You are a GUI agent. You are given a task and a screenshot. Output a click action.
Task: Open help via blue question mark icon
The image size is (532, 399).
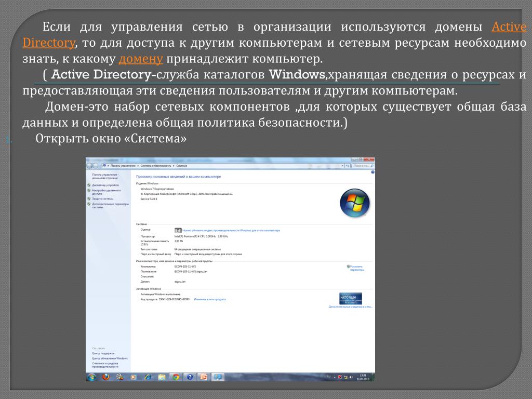click(x=373, y=172)
